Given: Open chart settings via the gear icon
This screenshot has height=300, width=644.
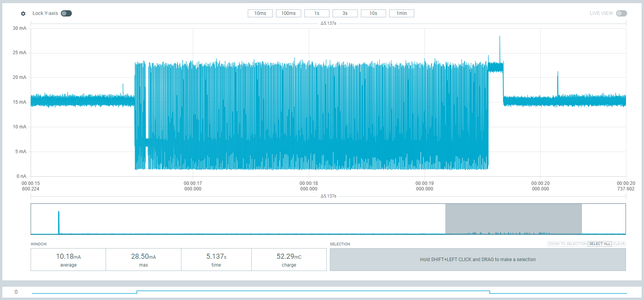Looking at the screenshot, I should tap(23, 13).
